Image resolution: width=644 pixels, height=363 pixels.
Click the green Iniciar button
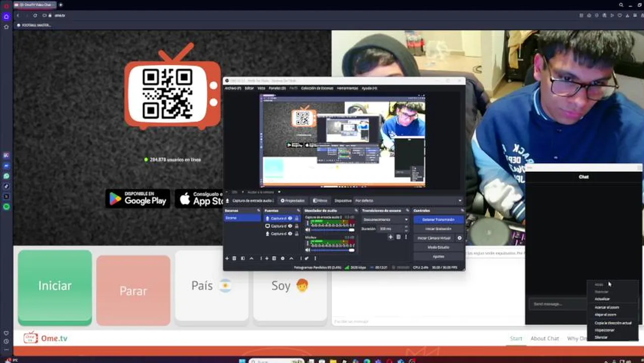55,286
